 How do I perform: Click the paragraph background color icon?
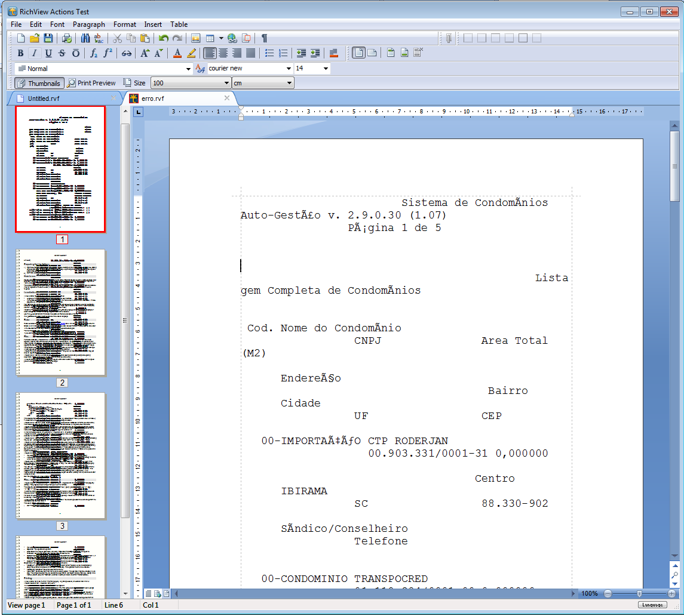(x=334, y=53)
